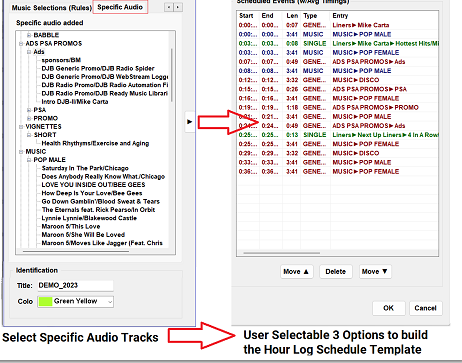Expand the PROMO tree node

pyautogui.click(x=29, y=118)
